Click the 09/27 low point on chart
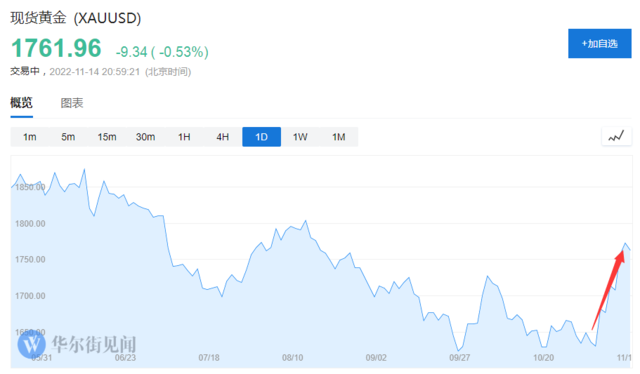The height and width of the screenshot is (374, 640). click(x=458, y=350)
